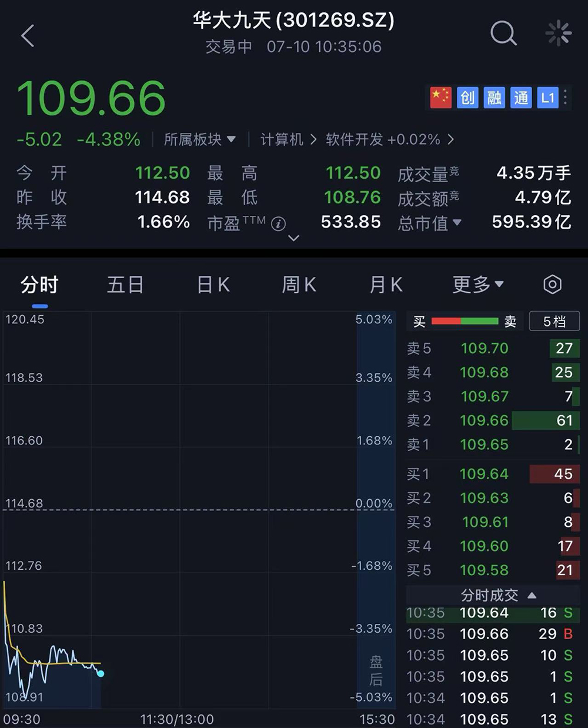
Task: Tap the 创 ChiNext badge
Action: pos(467,98)
